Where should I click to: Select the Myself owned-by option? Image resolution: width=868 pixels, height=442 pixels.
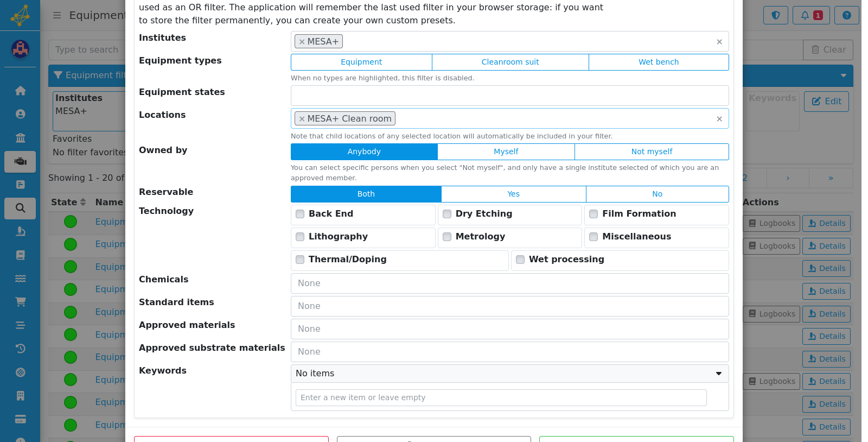click(x=506, y=152)
